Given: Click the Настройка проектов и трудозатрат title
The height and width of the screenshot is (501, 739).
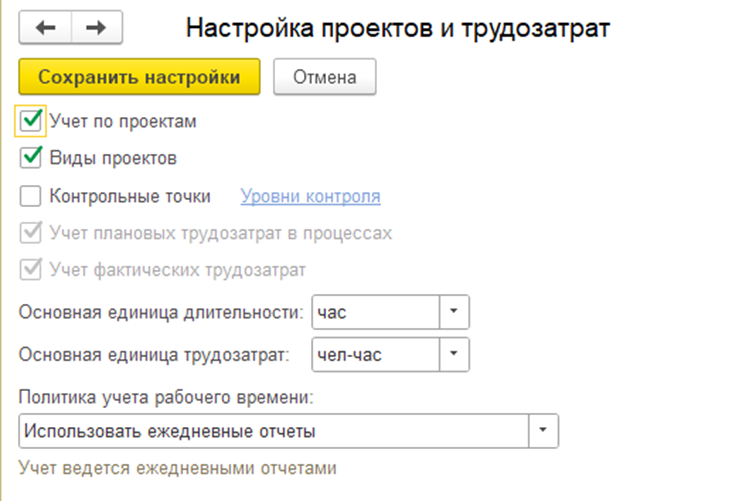Looking at the screenshot, I should point(398,28).
